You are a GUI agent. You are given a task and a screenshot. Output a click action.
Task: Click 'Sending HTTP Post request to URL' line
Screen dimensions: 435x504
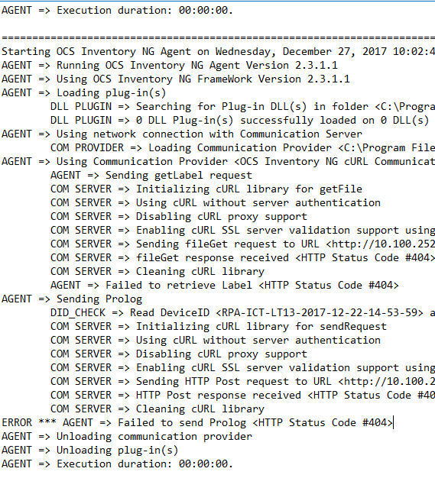pos(242,382)
